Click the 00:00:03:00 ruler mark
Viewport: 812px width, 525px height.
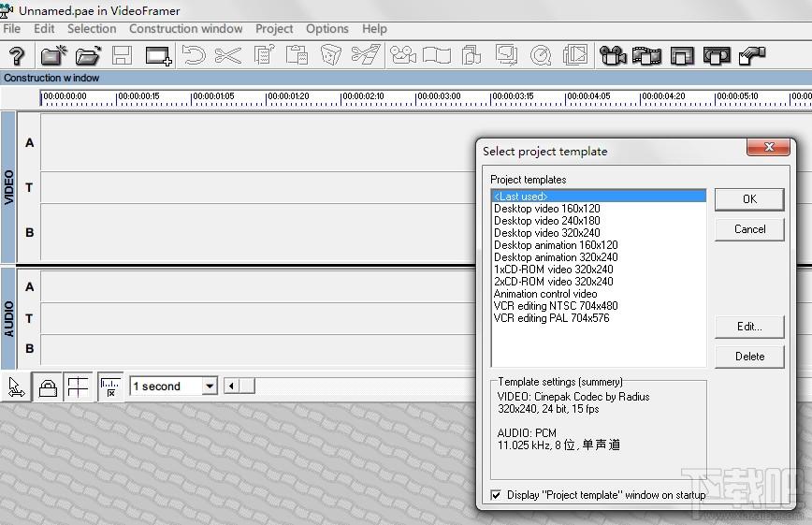(438, 96)
